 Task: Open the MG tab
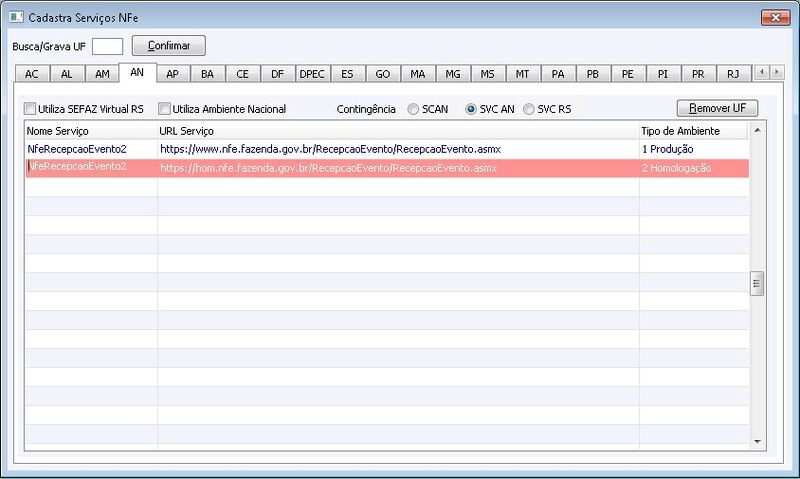pos(453,74)
